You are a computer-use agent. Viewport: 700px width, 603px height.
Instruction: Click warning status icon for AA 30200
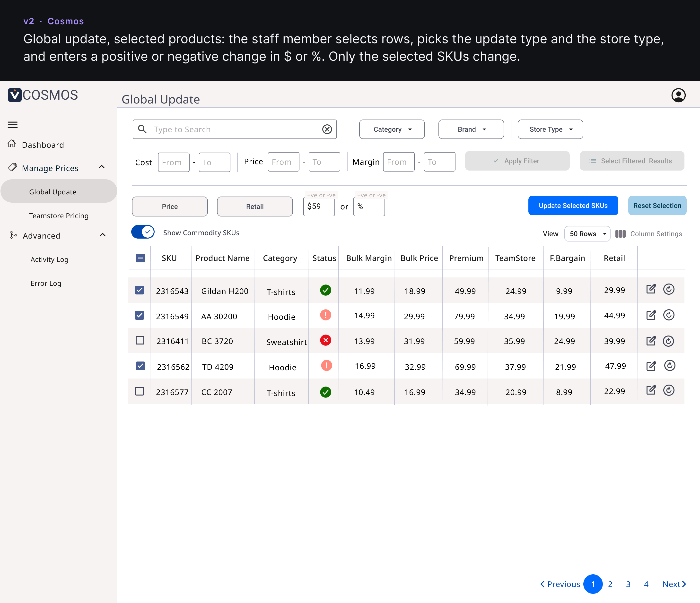(x=325, y=315)
